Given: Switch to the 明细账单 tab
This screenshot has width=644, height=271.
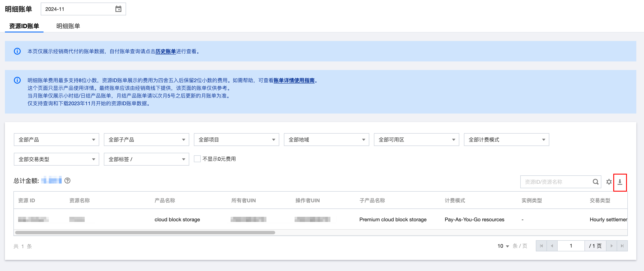Looking at the screenshot, I should click(68, 26).
